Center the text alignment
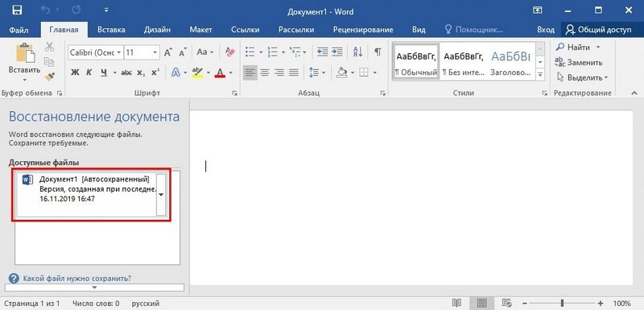 [x=265, y=72]
